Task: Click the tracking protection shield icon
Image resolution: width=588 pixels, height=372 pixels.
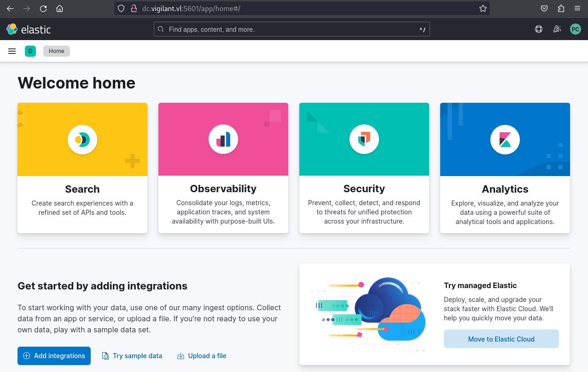Action: pyautogui.click(x=122, y=8)
